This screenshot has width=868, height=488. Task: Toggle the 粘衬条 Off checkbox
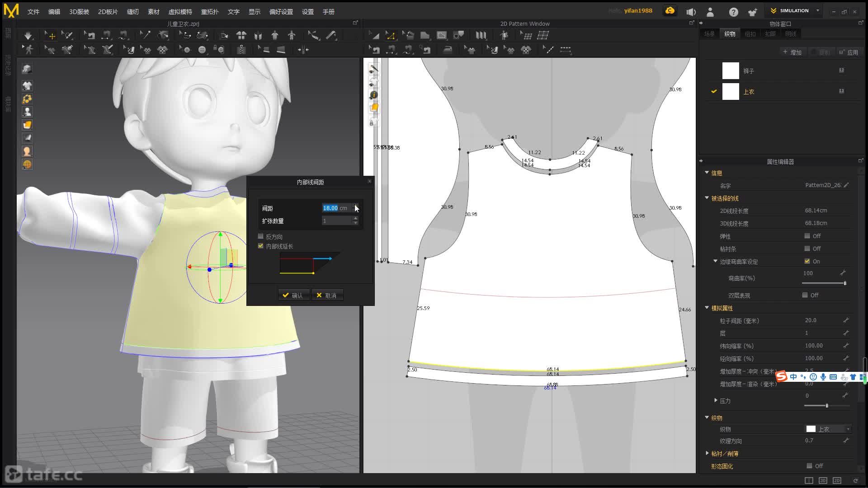pyautogui.click(x=807, y=249)
